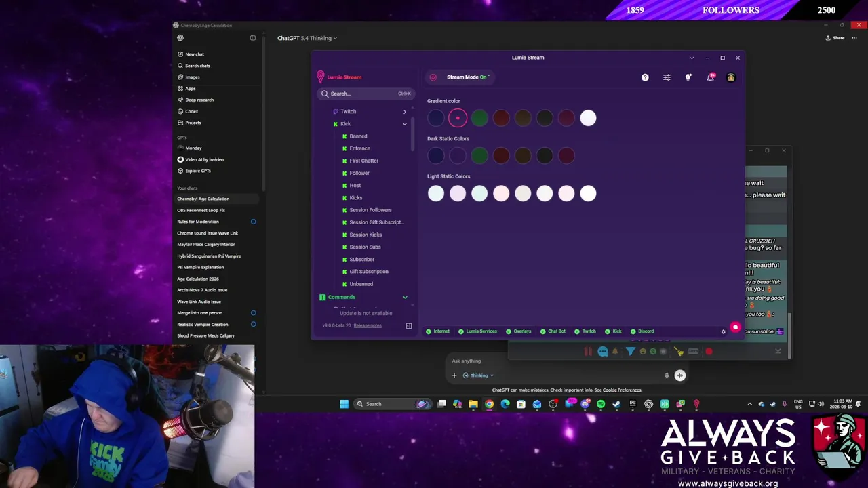The height and width of the screenshot is (488, 868).
Task: Open Lumia Stream help question-mark icon
Action: [645, 77]
